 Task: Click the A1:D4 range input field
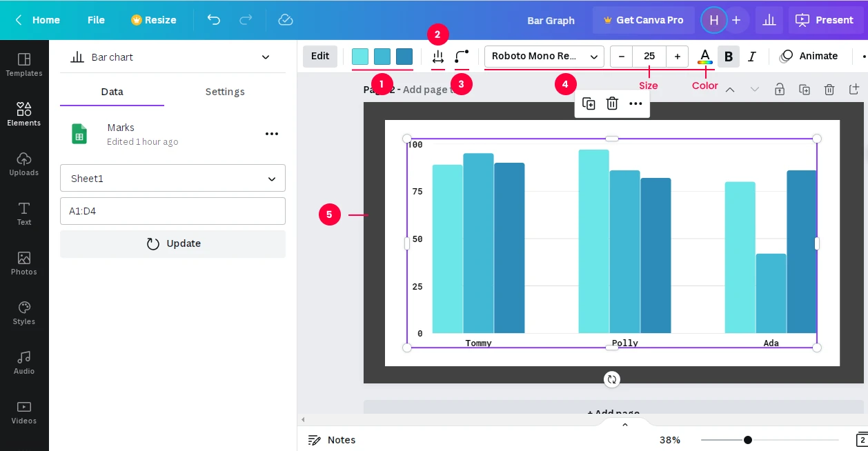point(172,211)
